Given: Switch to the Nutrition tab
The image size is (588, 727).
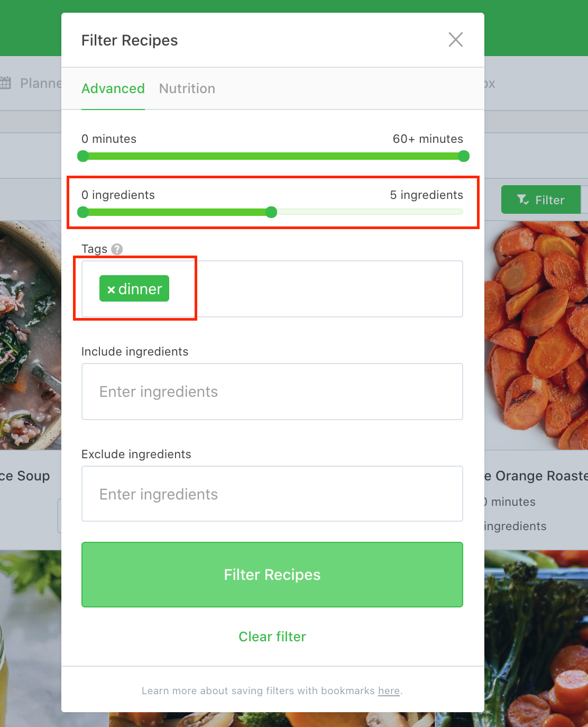Looking at the screenshot, I should point(187,88).
